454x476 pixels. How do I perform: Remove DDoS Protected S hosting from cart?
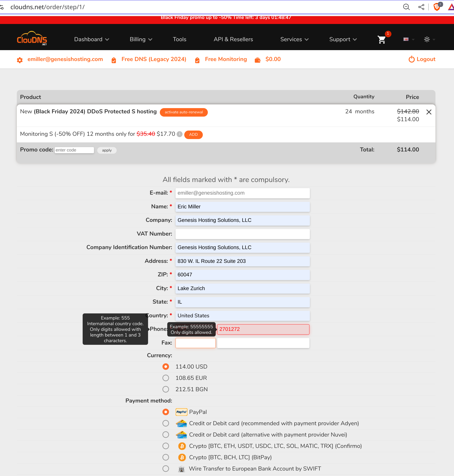428,112
